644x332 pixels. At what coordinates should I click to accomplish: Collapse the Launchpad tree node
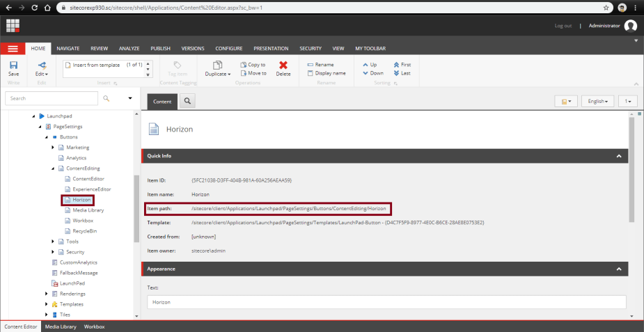click(x=33, y=116)
